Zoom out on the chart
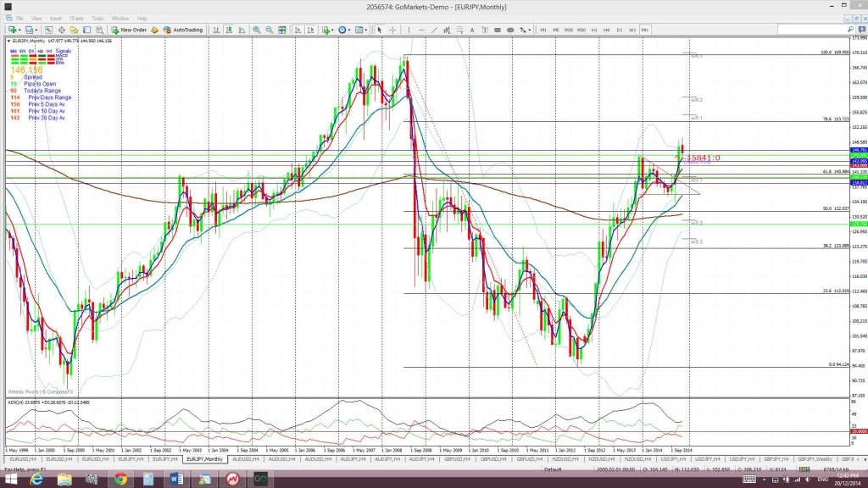This screenshot has height=488, width=868. pyautogui.click(x=269, y=30)
